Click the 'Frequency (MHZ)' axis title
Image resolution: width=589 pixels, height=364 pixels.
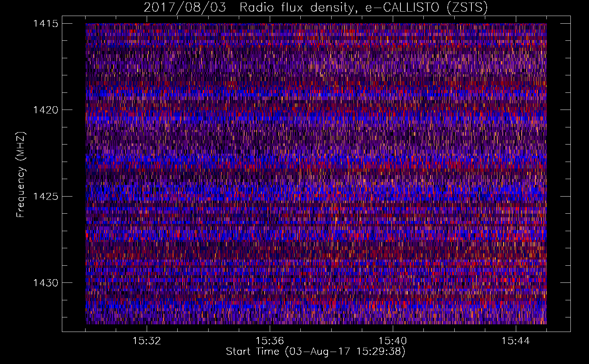[x=21, y=174]
